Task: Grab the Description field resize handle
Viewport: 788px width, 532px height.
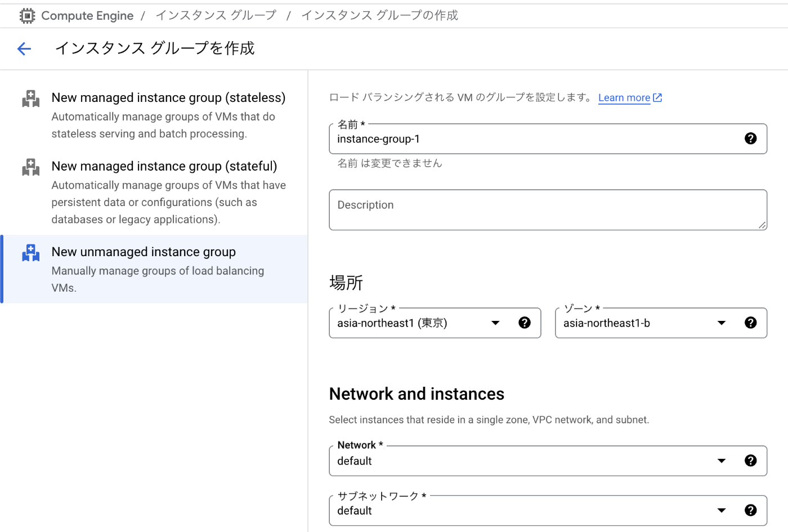Action: click(x=762, y=225)
